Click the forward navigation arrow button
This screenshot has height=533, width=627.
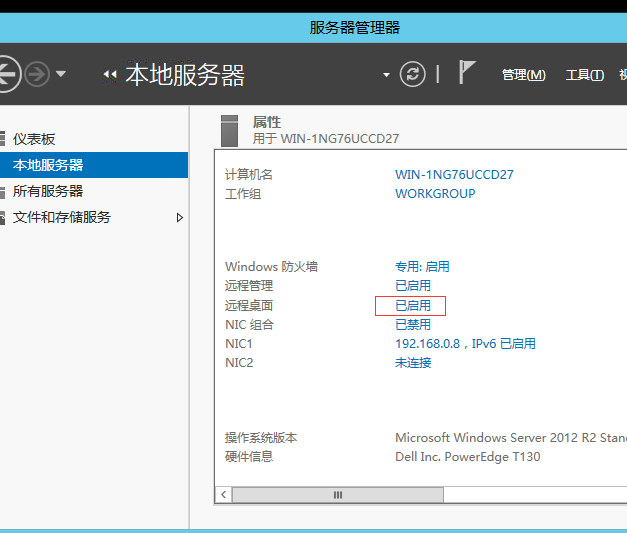coord(37,74)
